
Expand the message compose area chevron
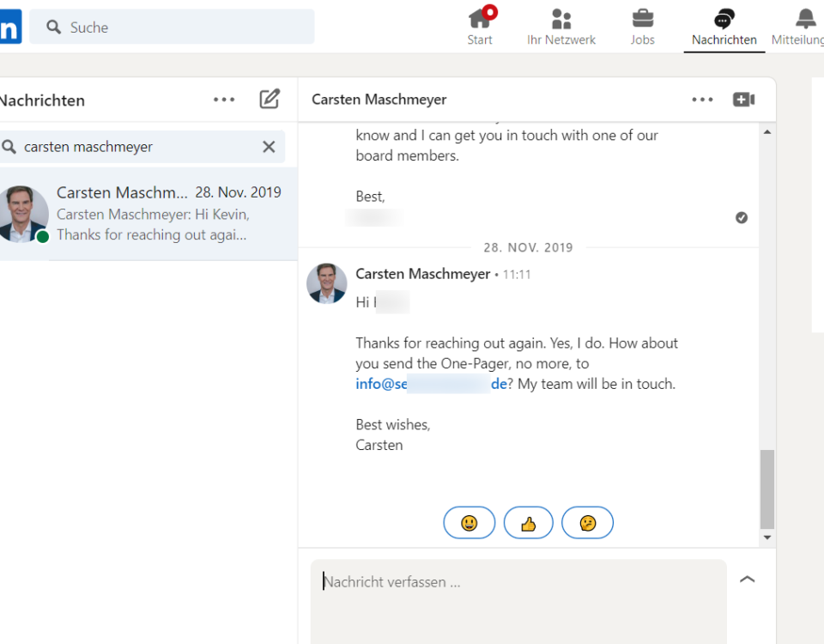[x=747, y=579]
